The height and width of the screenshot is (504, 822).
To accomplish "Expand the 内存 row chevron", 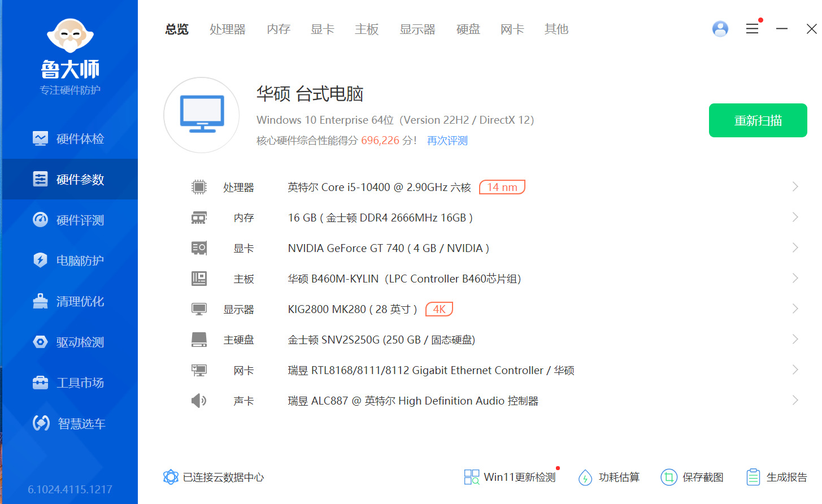I will point(795,218).
